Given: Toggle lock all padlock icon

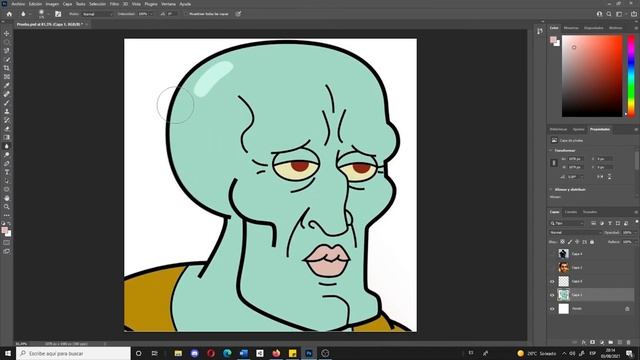Looking at the screenshot, I should tap(592, 242).
